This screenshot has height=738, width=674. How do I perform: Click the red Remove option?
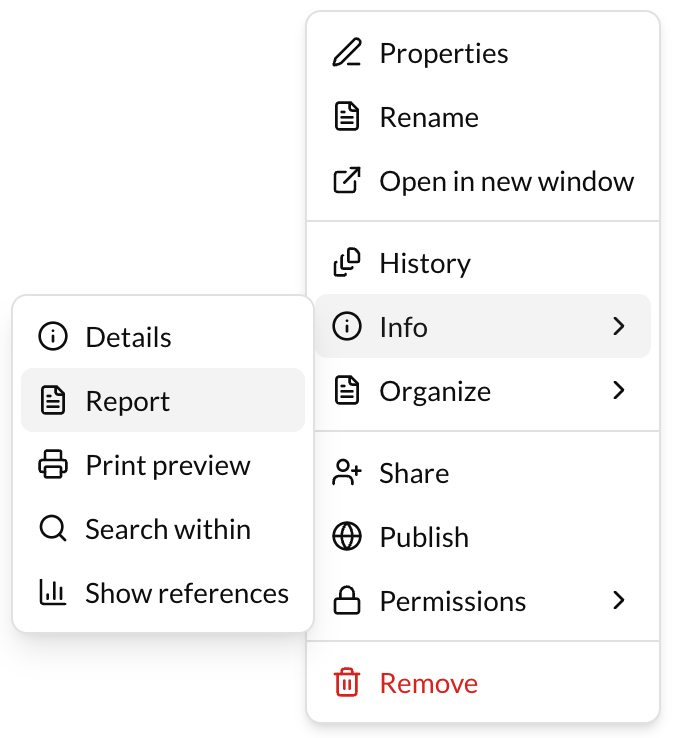(428, 684)
